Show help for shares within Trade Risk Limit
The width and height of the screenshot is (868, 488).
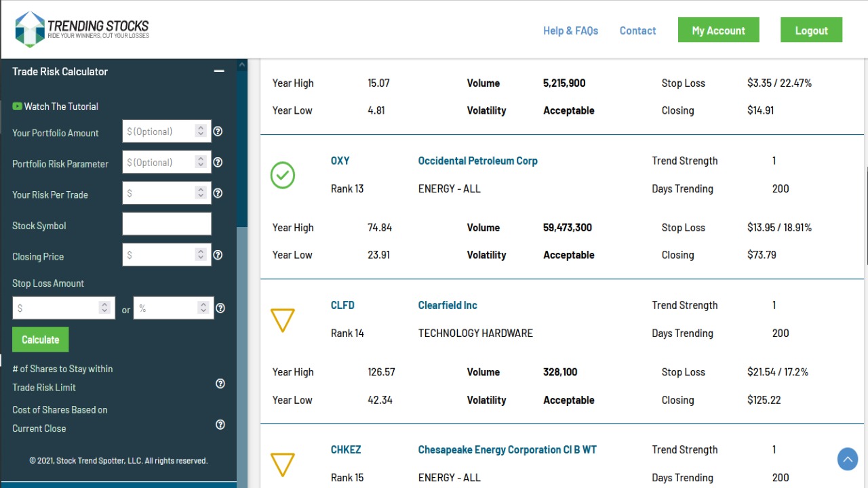[x=220, y=384]
